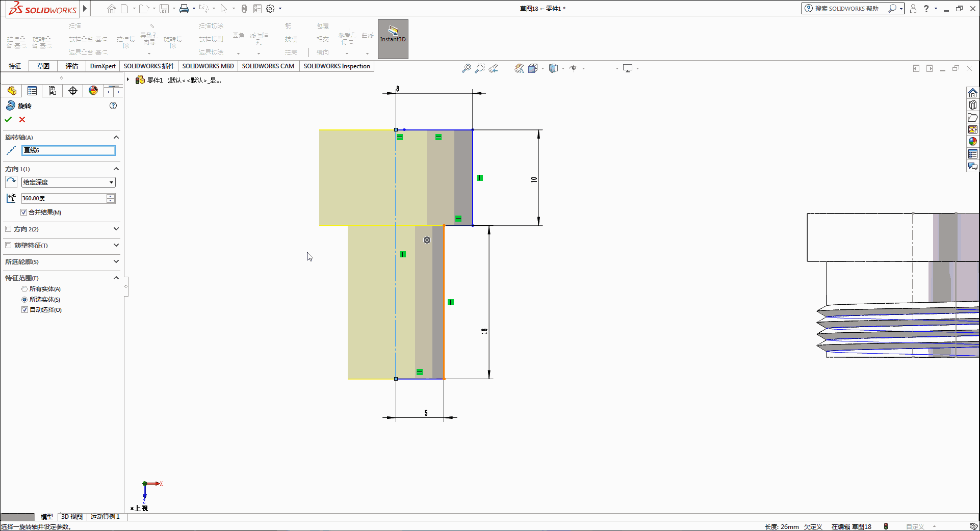Open the Options gear icon
This screenshot has height=531, width=980.
pyautogui.click(x=270, y=9)
